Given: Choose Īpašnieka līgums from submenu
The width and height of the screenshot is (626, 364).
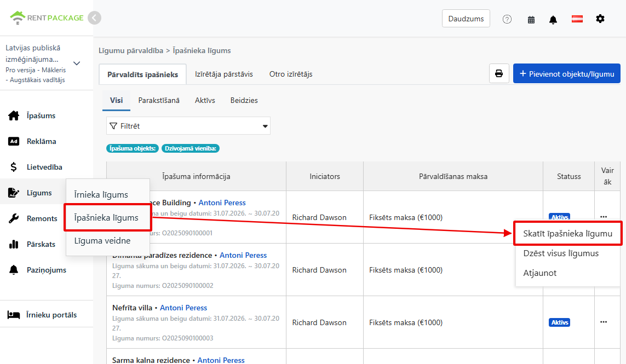Looking at the screenshot, I should point(107,217).
